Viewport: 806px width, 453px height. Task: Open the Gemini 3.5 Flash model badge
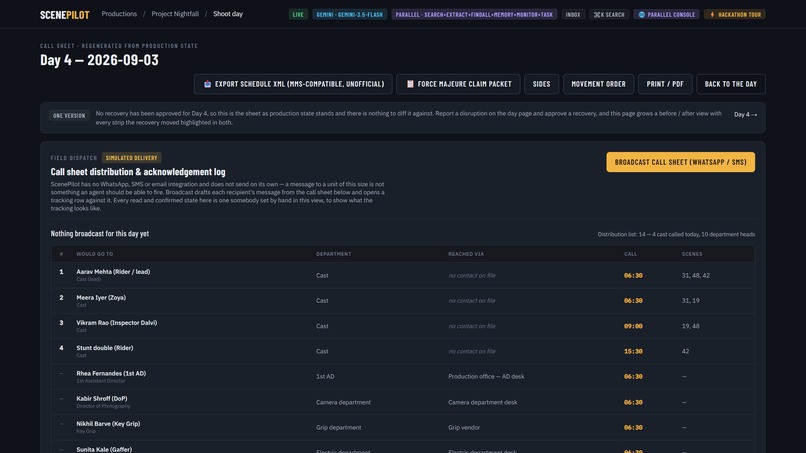click(x=350, y=14)
